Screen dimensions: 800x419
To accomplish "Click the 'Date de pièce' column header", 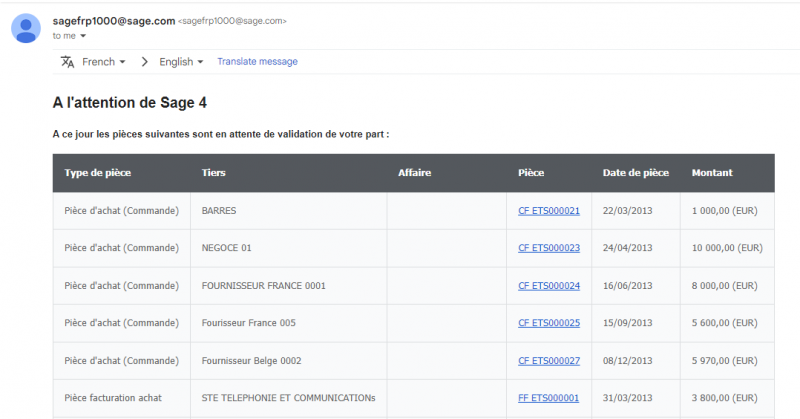I will [636, 172].
